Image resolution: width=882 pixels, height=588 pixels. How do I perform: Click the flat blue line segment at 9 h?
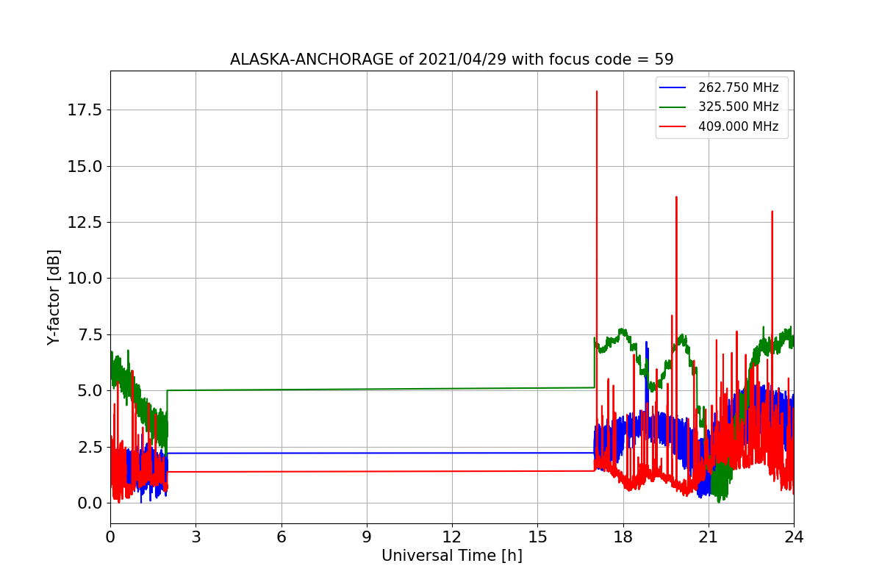tap(367, 453)
